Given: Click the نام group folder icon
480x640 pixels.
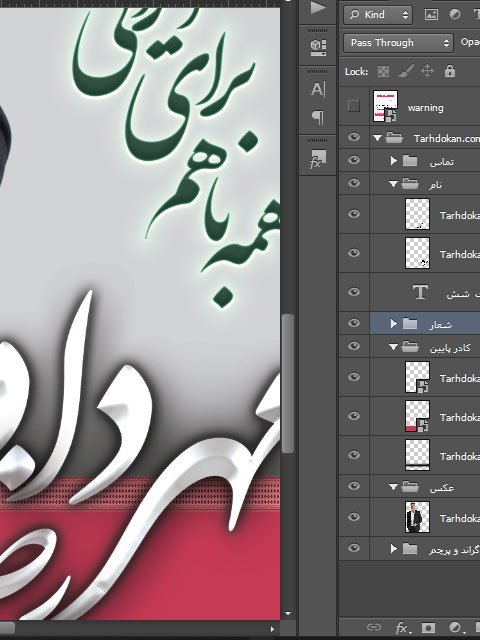Looking at the screenshot, I should pos(410,184).
